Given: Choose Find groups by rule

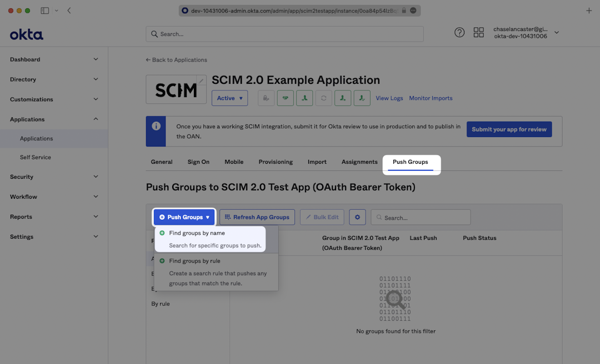Looking at the screenshot, I should click(x=194, y=261).
